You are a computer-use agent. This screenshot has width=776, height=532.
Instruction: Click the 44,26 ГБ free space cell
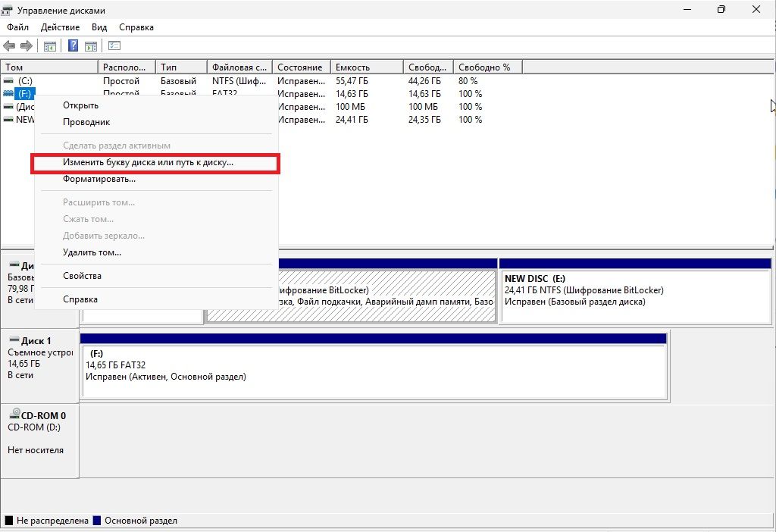click(x=424, y=80)
